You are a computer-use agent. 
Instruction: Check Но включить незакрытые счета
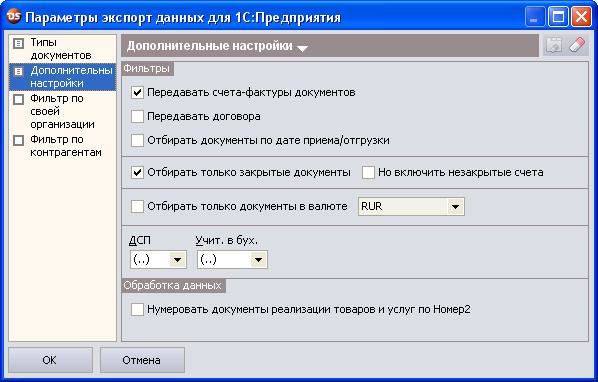pos(368,172)
